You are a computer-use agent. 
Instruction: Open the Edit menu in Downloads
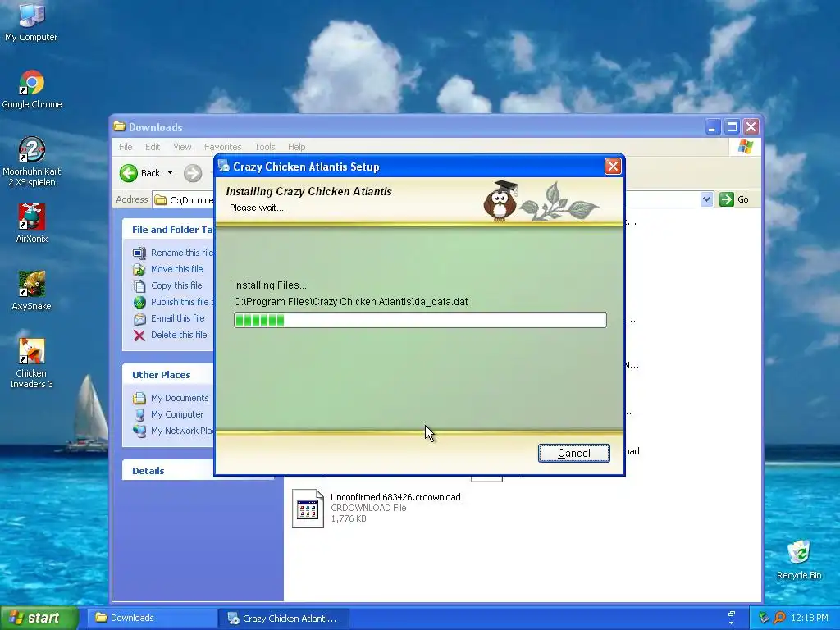pyautogui.click(x=152, y=147)
